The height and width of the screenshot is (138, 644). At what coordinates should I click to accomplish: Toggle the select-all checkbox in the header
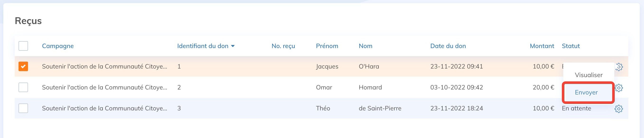tap(23, 46)
